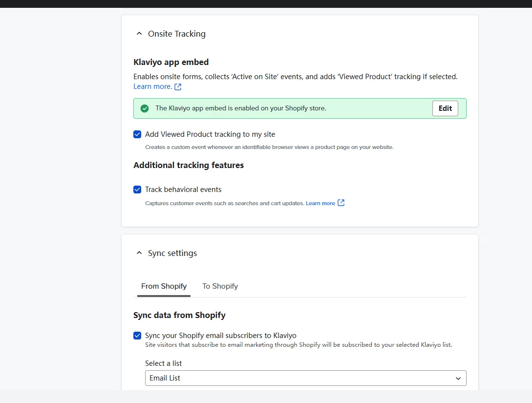Click the Sync settings heading text
This screenshot has height=403, width=532.
(x=172, y=254)
